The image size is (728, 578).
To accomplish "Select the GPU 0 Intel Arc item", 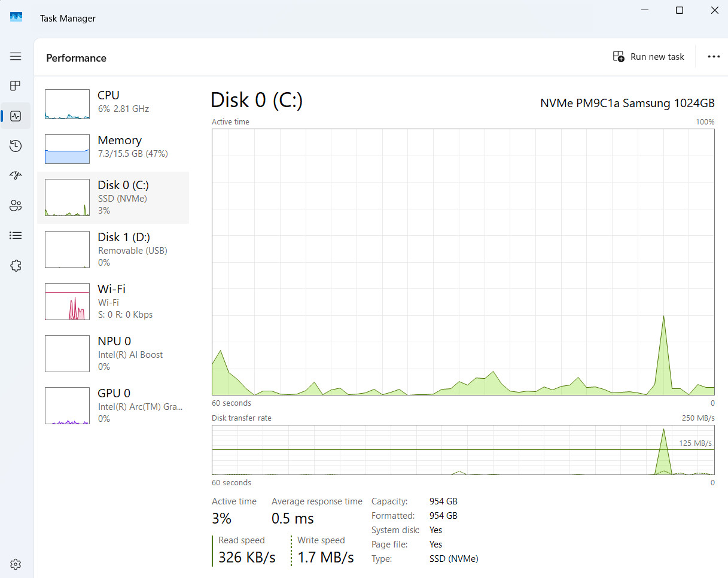I will click(x=113, y=406).
